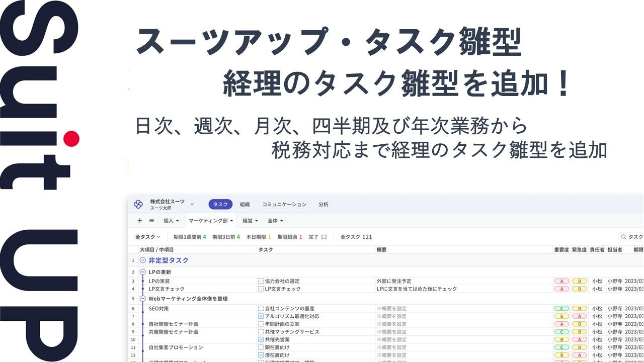644x362 pixels.
Task: Uncheck the 共催先営業 checkbox
Action: point(261,340)
